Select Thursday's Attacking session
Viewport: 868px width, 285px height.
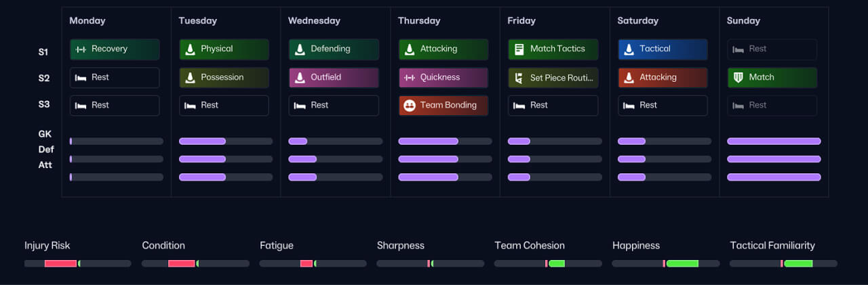click(x=443, y=49)
